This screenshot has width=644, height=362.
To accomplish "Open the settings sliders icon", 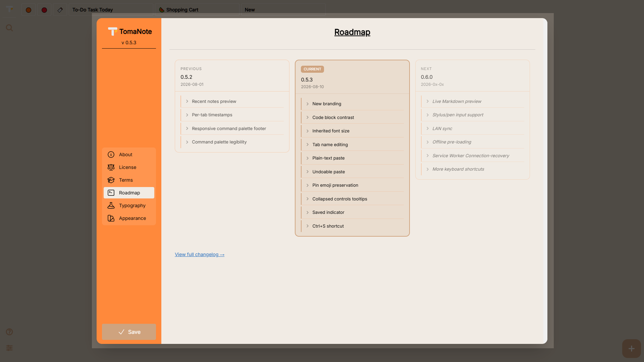I will point(9,348).
